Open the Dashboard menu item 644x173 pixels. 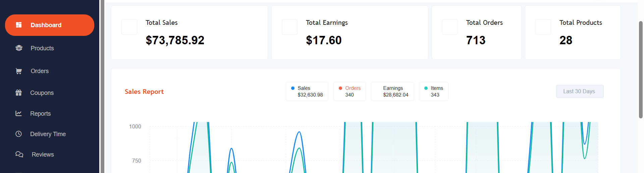click(x=50, y=25)
